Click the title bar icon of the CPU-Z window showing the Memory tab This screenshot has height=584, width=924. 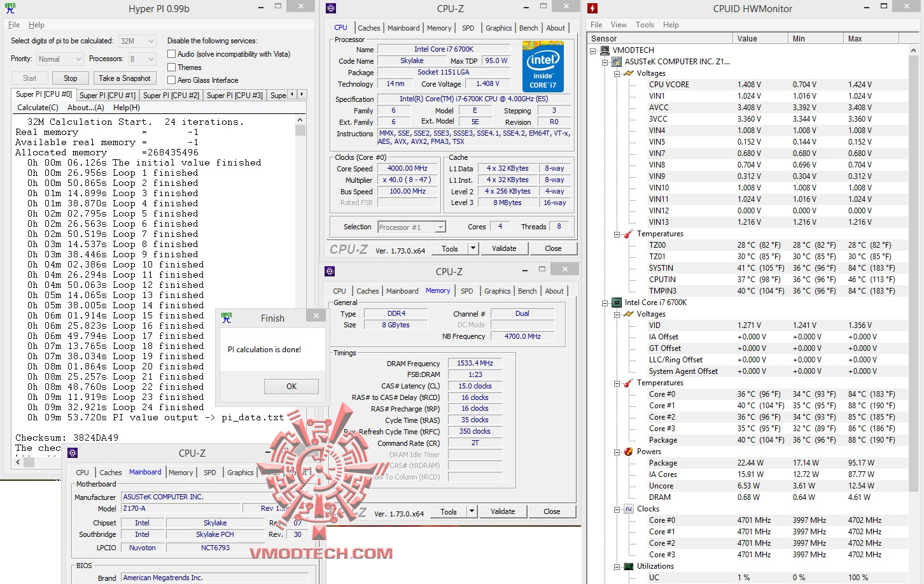coord(330,271)
